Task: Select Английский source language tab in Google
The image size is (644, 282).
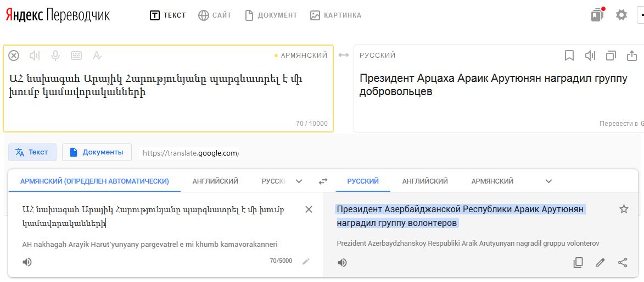Action: click(x=215, y=181)
